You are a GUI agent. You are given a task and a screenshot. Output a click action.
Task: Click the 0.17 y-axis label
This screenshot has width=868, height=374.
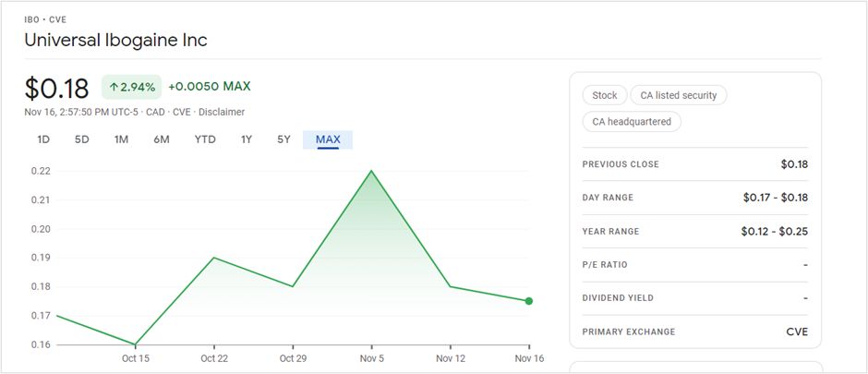tap(41, 315)
